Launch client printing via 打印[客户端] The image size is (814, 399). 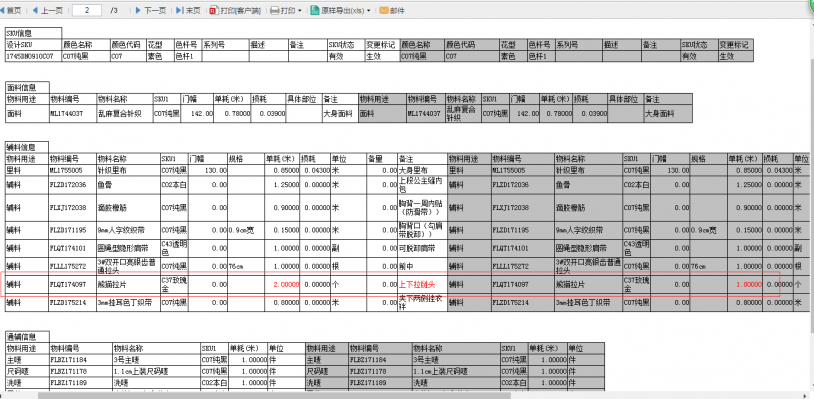point(235,10)
